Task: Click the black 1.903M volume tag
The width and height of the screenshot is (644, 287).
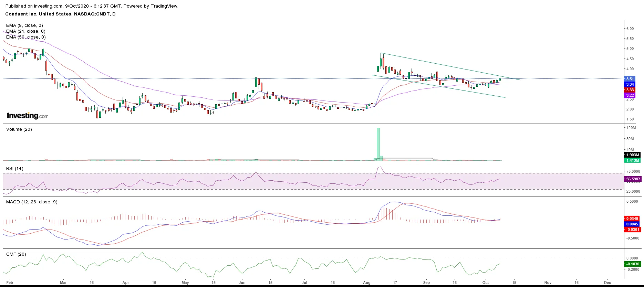Action: (632, 155)
